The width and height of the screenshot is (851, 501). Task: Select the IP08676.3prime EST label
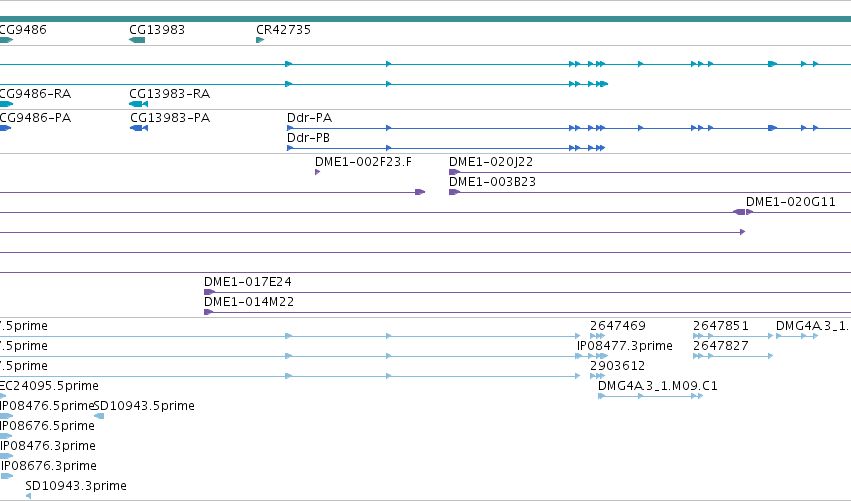(49, 466)
